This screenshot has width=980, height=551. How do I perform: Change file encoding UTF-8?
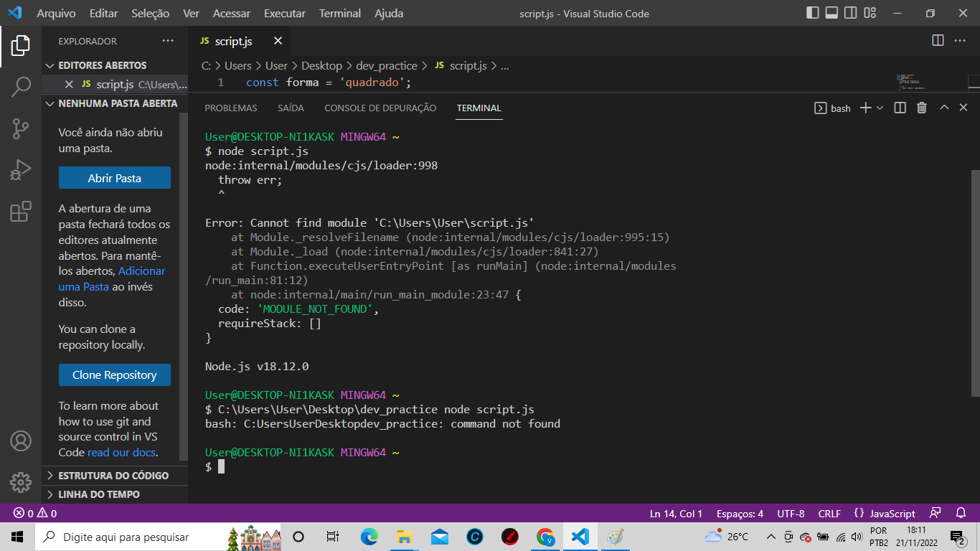tap(791, 514)
